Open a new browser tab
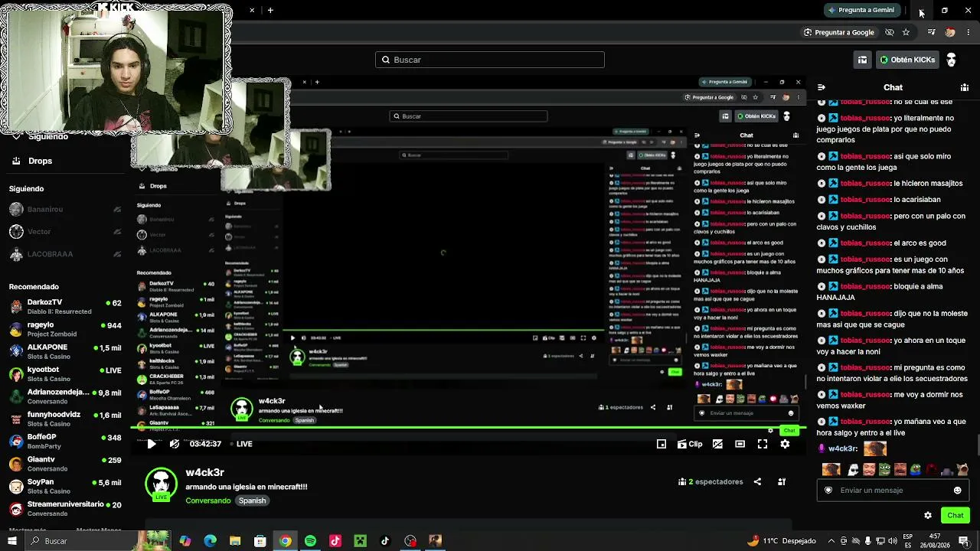980x551 pixels. click(x=270, y=10)
